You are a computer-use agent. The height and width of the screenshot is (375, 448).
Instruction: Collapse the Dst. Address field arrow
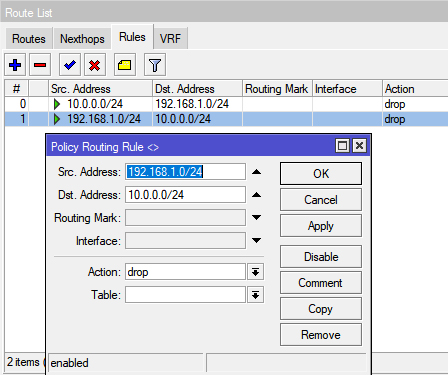point(256,195)
